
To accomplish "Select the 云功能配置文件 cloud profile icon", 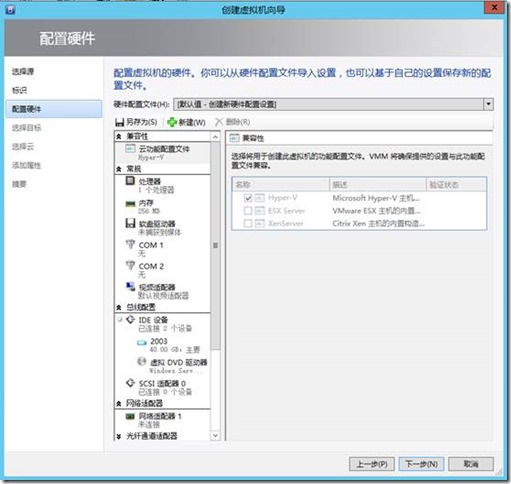I will 130,148.
